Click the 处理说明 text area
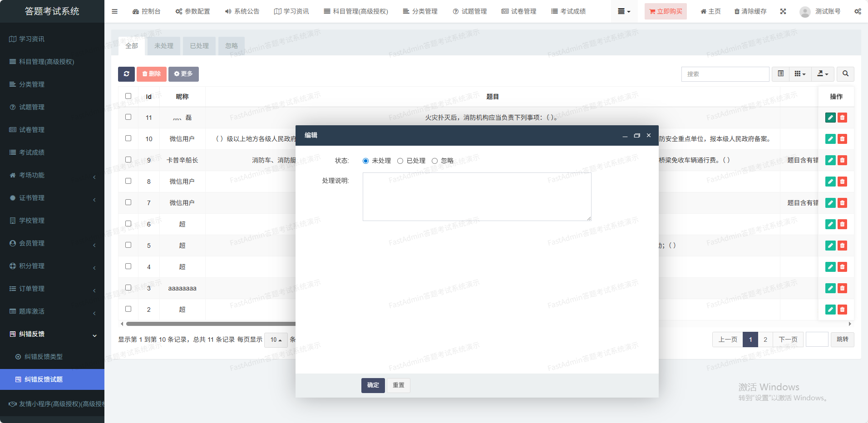868x423 pixels. point(477,197)
